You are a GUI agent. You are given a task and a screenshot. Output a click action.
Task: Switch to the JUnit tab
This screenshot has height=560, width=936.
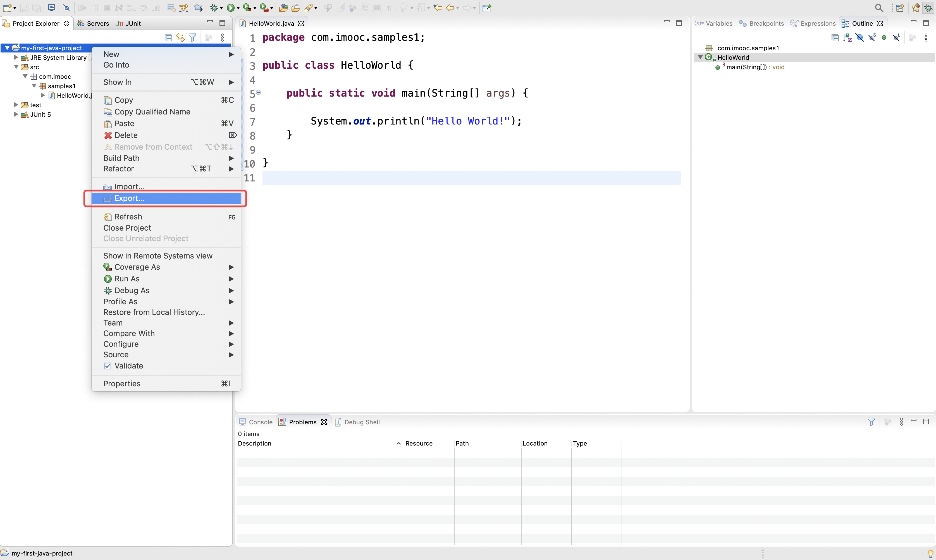tap(128, 23)
